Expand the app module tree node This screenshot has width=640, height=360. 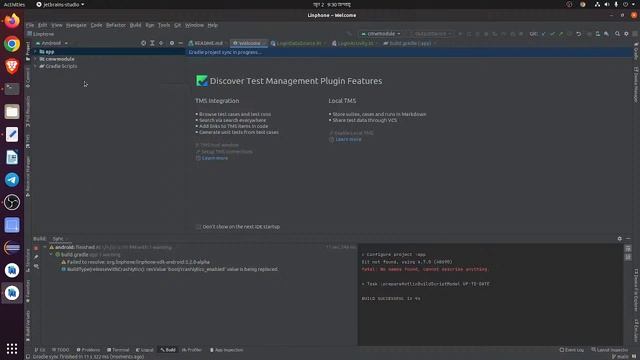(x=36, y=52)
